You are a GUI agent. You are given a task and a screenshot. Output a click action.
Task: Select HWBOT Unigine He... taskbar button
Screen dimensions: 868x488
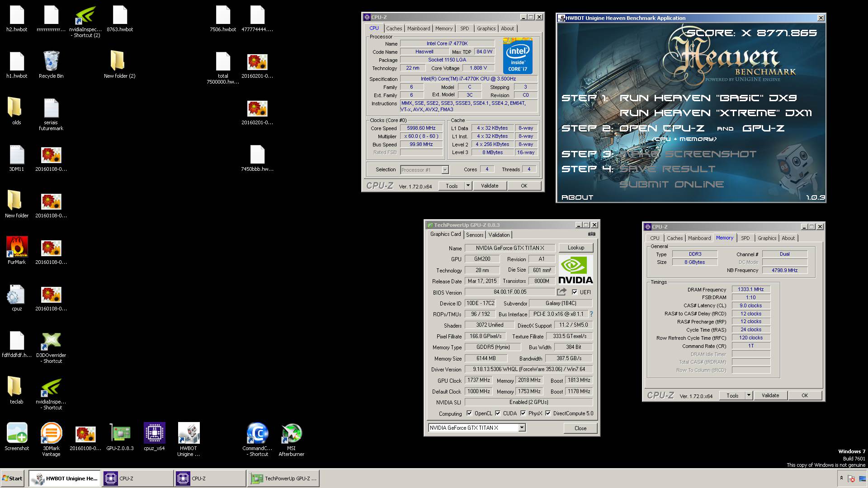point(65,479)
